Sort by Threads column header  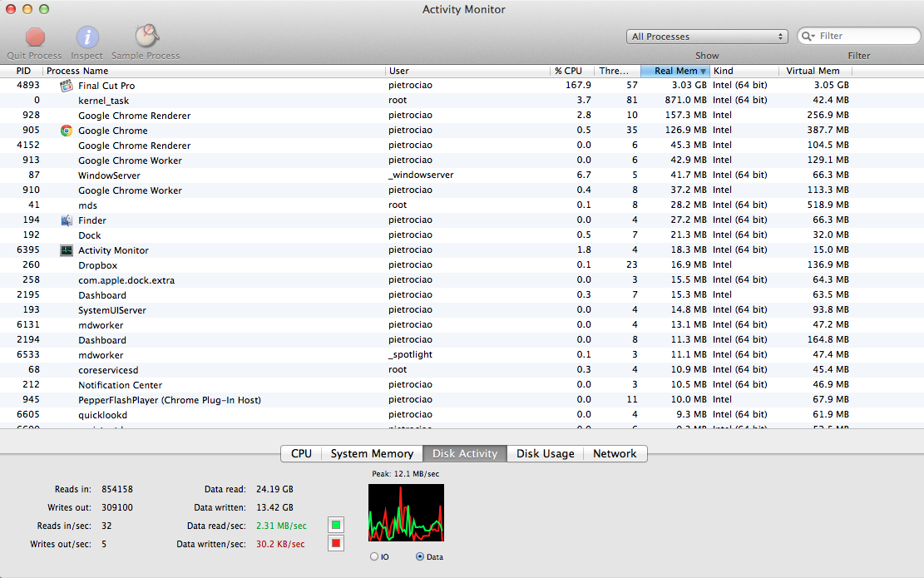click(x=617, y=71)
